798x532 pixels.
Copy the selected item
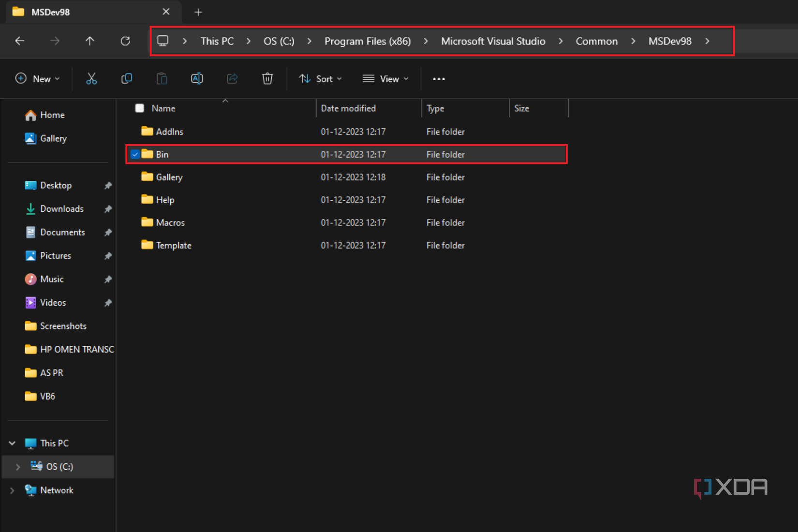pos(126,78)
